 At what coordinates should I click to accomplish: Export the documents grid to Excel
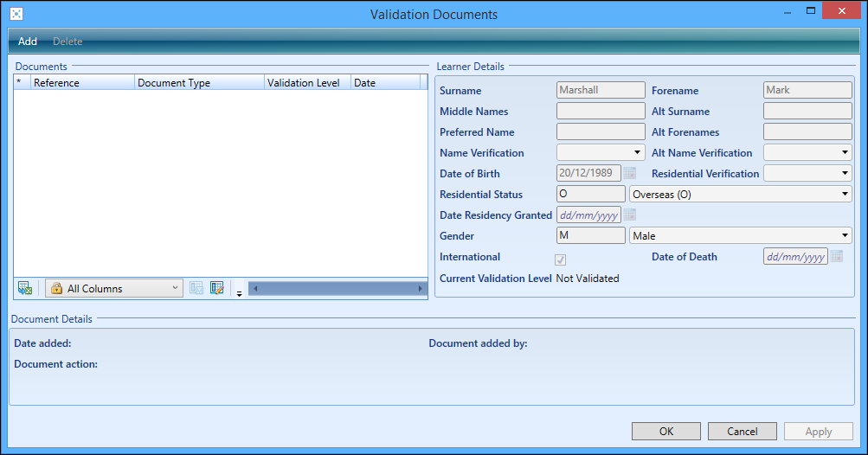(25, 288)
